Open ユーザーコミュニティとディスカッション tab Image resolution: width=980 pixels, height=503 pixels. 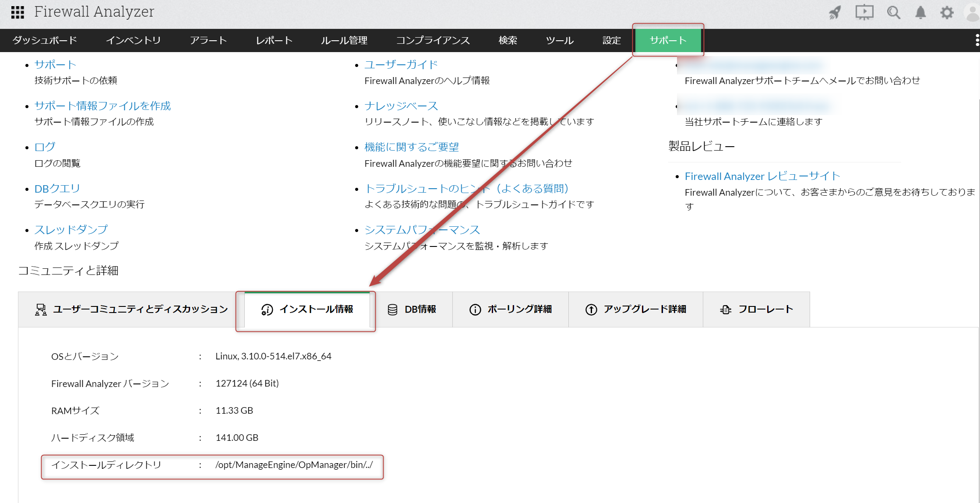(131, 310)
